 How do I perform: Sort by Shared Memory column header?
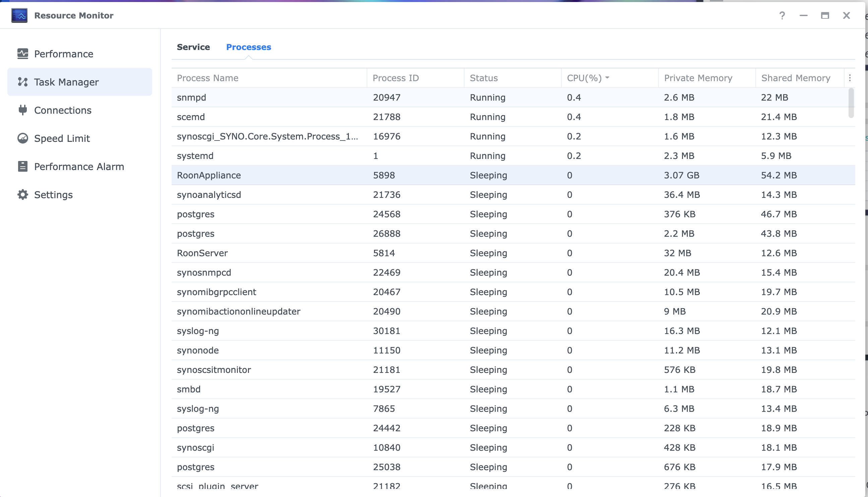[795, 78]
